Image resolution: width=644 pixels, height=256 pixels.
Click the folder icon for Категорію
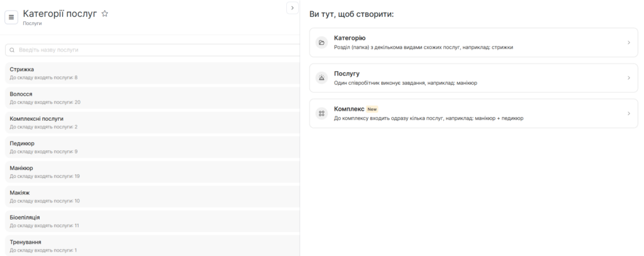pos(321,43)
